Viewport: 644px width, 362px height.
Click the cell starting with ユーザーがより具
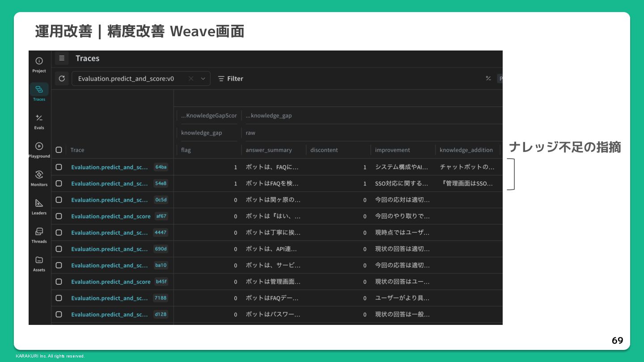pyautogui.click(x=402, y=298)
